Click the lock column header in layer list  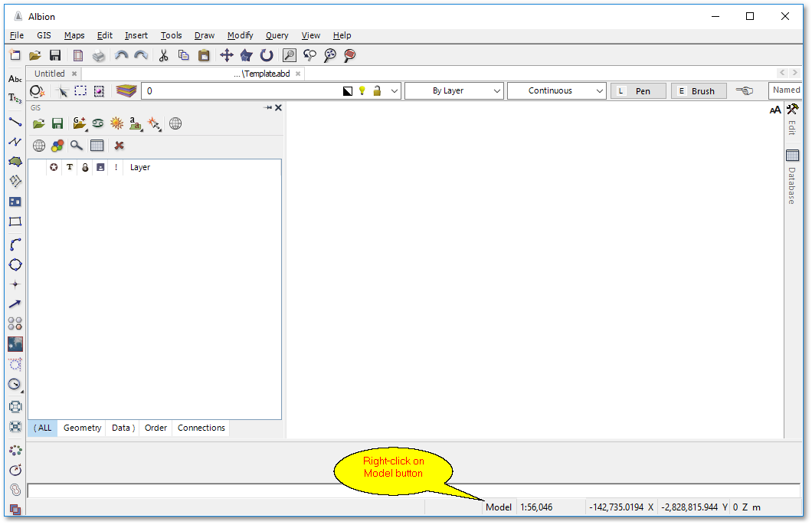(x=85, y=167)
